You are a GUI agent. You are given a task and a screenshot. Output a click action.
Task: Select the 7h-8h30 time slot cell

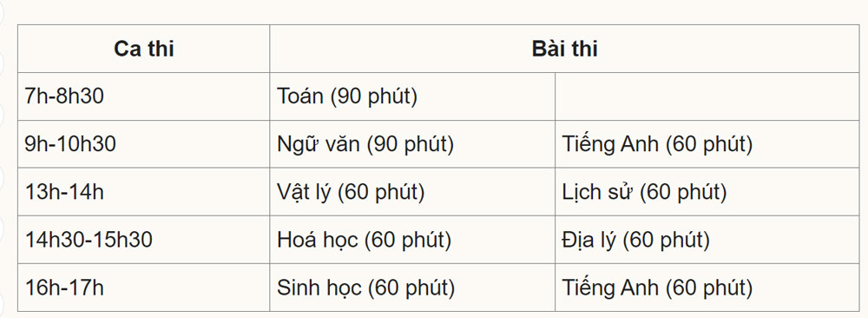144,96
